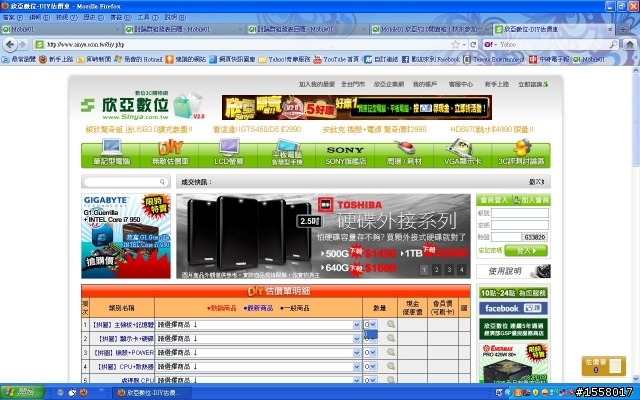Open the tablet and smartphone category
Viewport: 640px width, 400px height.
click(287, 154)
